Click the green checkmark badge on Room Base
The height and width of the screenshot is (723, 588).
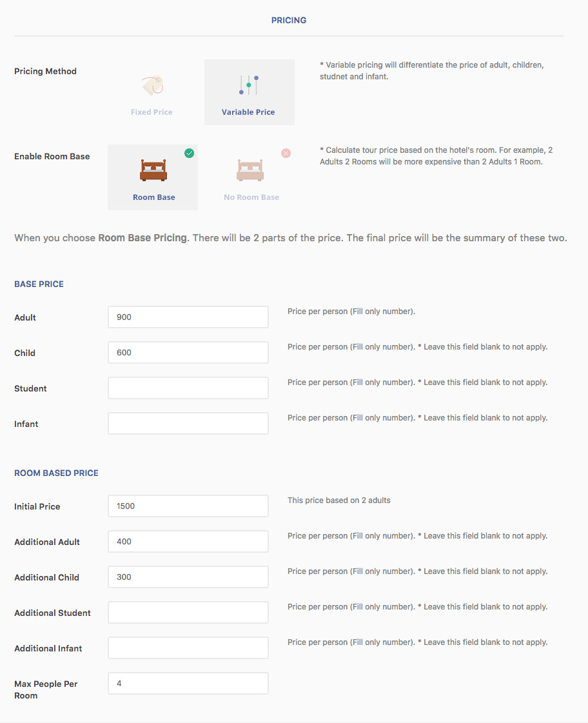[189, 154]
